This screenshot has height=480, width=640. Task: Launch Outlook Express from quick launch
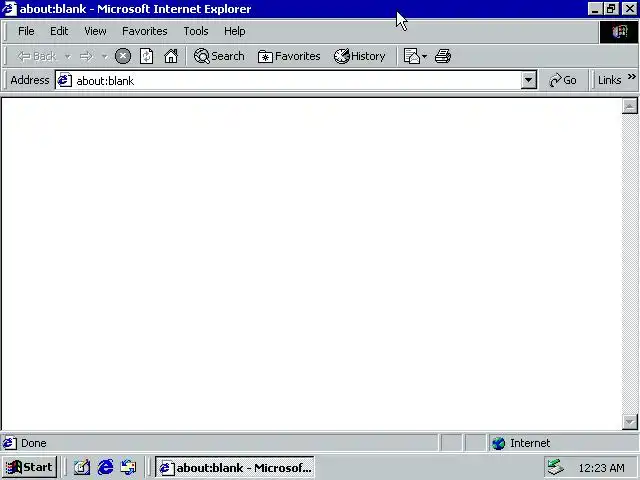point(129,467)
